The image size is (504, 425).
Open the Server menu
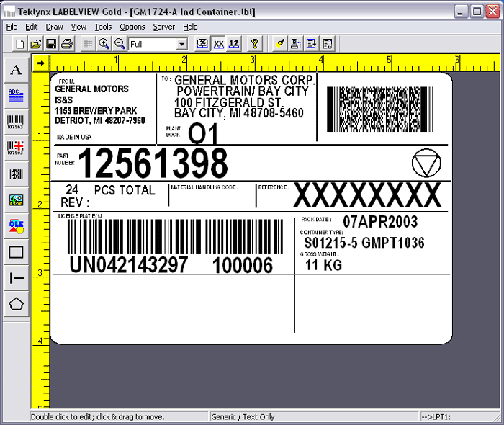pos(163,27)
